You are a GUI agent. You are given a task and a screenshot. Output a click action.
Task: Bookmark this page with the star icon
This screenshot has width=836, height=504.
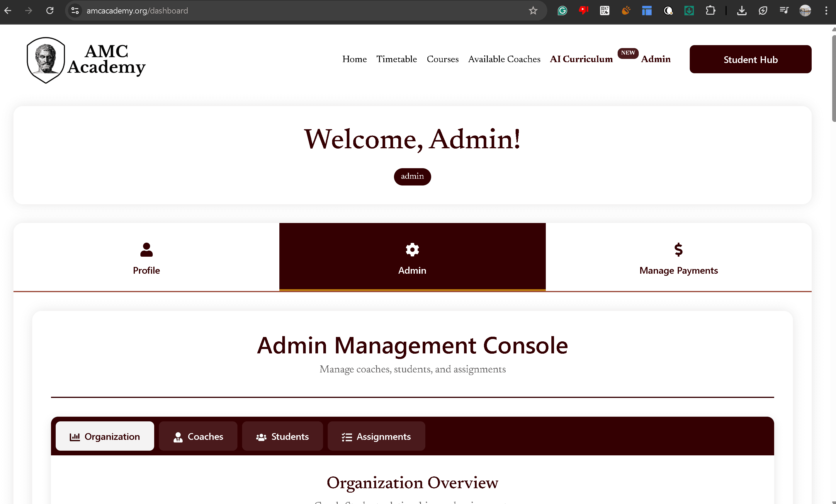coord(533,11)
